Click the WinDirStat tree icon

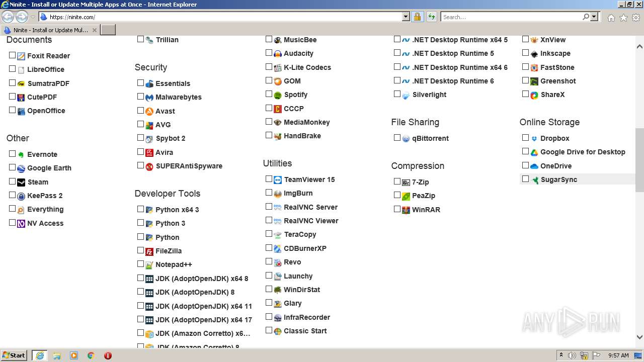tap(278, 290)
